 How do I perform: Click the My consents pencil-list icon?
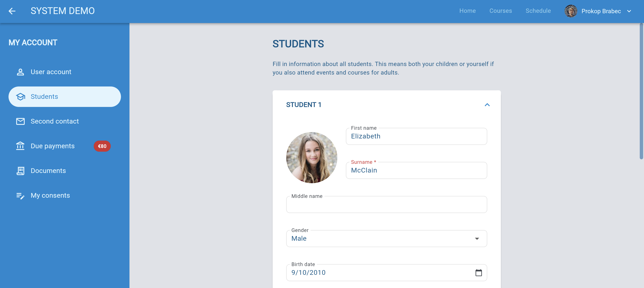click(20, 196)
